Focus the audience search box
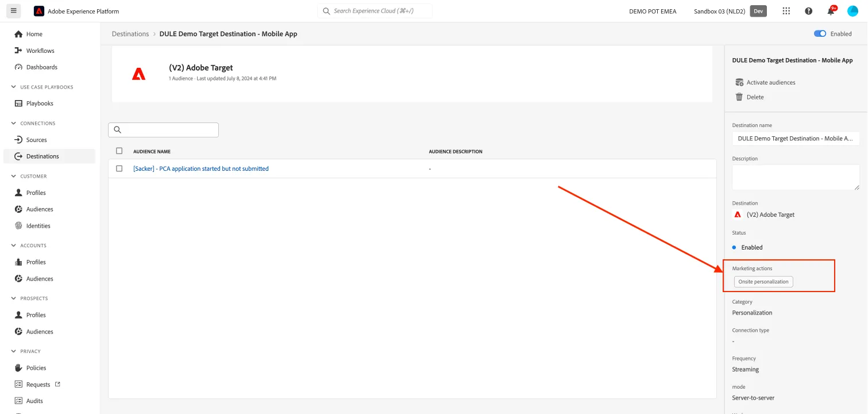The width and height of the screenshot is (868, 414). (x=164, y=130)
